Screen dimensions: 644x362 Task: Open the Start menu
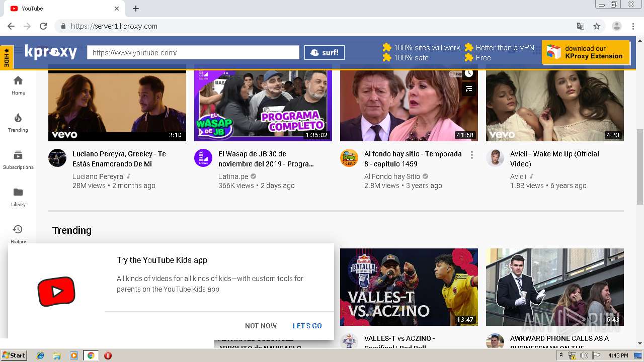(14, 355)
